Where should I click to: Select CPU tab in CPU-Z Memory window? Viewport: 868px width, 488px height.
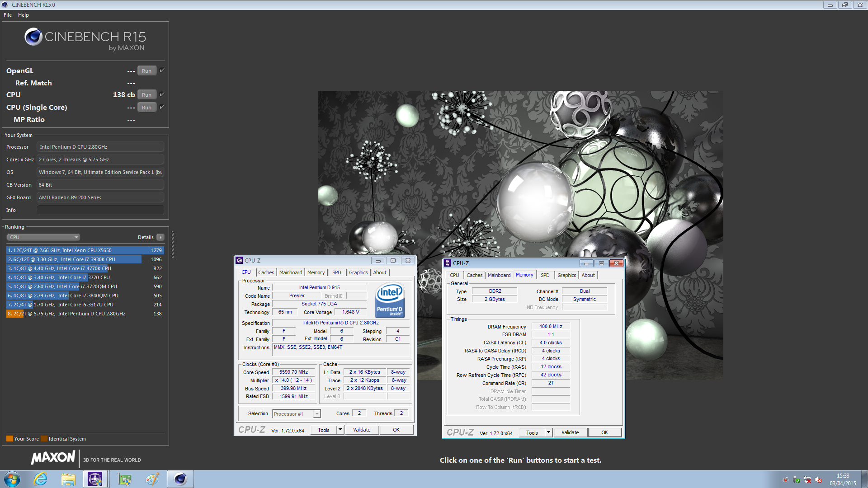(x=455, y=275)
